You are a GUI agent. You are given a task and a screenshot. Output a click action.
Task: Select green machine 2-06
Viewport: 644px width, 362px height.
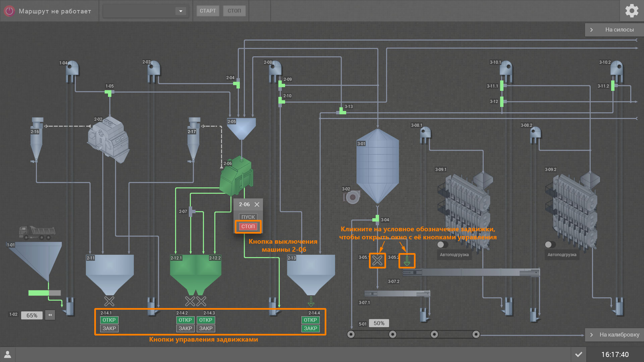tap(236, 176)
